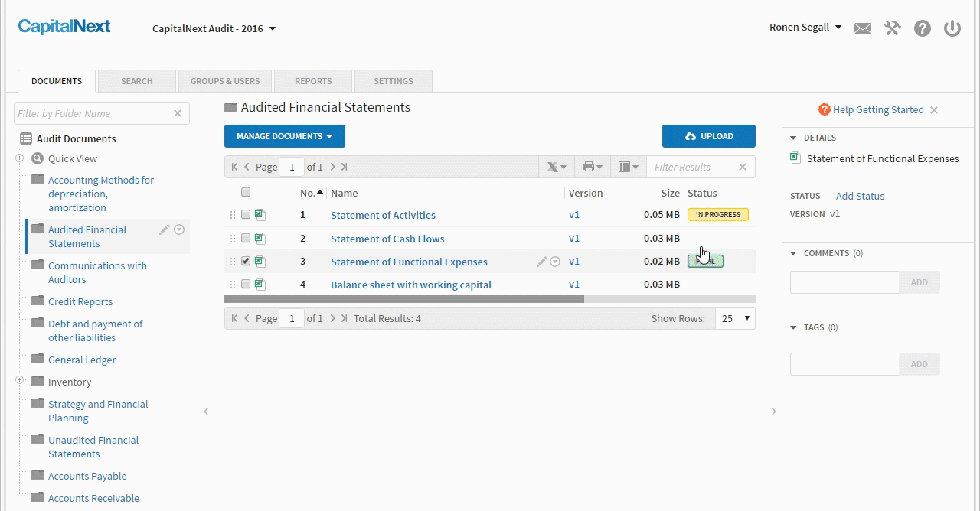Click the Upload button
Viewport: 980px width, 511px height.
click(x=708, y=136)
